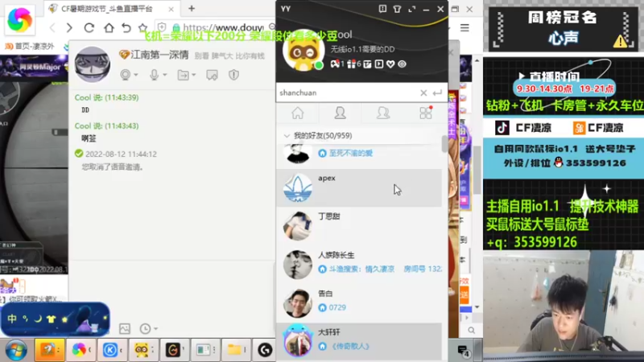
Task: Click the chat message bubble icon in chat toolbar
Action: pyautogui.click(x=212, y=75)
